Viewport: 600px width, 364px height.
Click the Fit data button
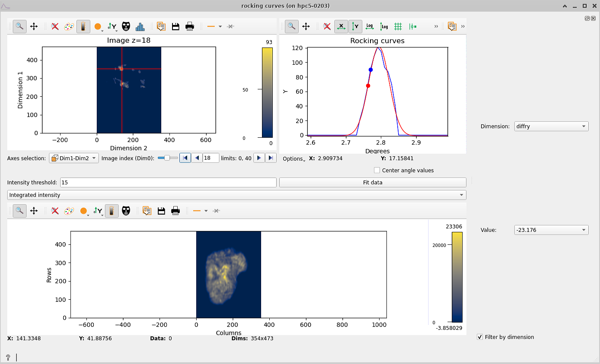[x=373, y=182]
